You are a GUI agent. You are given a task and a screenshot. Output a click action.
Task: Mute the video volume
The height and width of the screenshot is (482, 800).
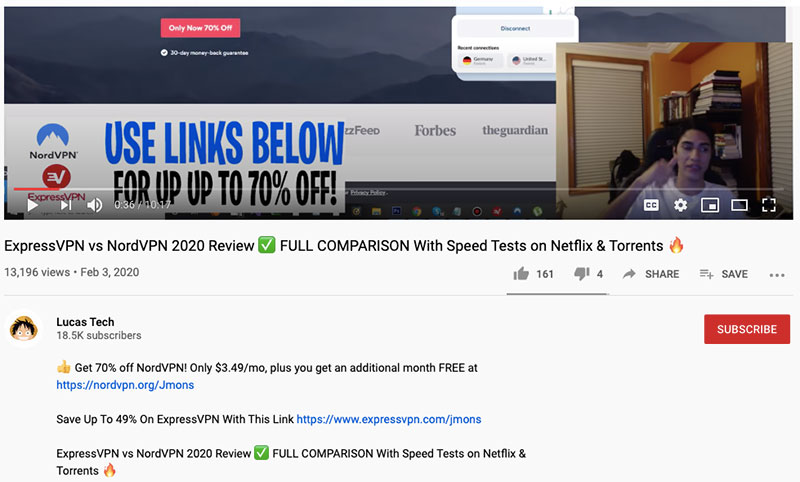[94, 205]
